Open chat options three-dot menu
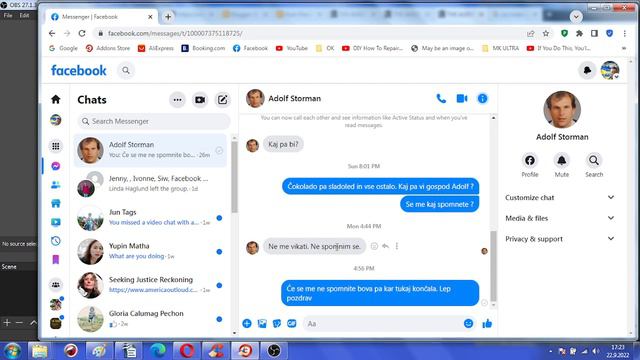Viewport: 640px width, 360px height. [x=177, y=100]
